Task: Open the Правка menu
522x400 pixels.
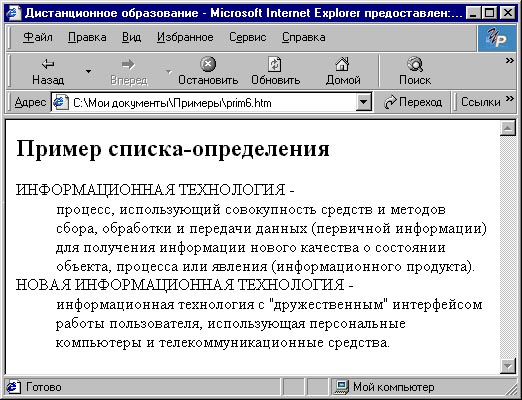Action: pos(87,37)
